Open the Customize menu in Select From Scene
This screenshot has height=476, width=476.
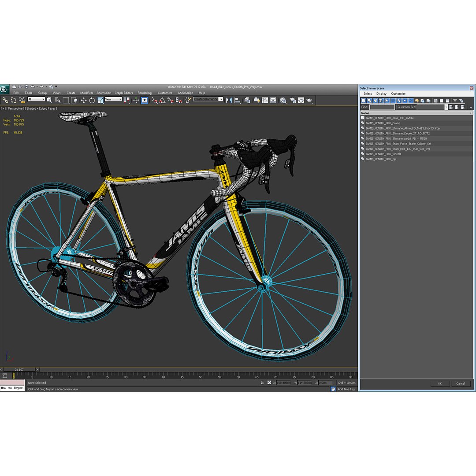[398, 93]
